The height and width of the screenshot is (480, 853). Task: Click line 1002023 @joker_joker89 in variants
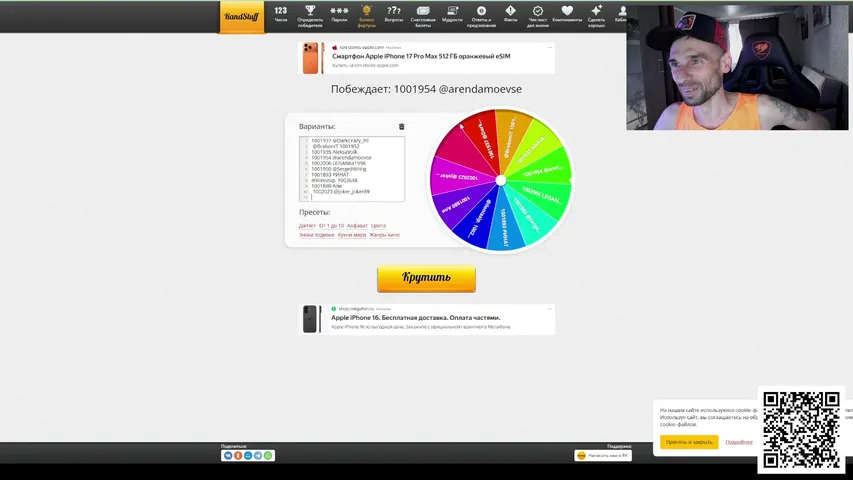coord(341,192)
